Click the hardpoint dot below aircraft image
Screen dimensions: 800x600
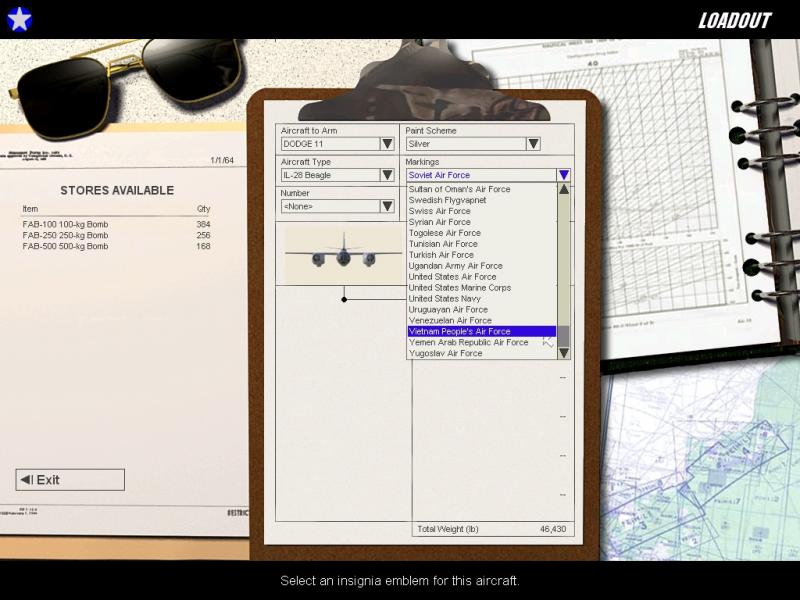pos(344,299)
